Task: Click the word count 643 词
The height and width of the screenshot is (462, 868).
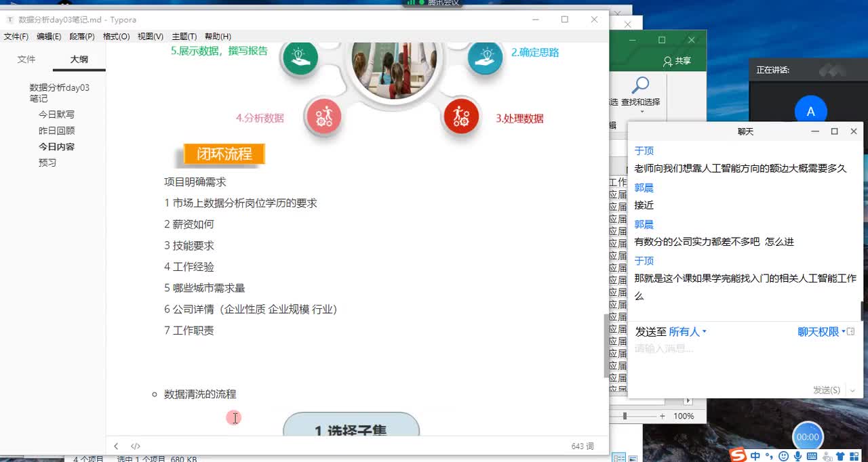Action: pyautogui.click(x=583, y=446)
